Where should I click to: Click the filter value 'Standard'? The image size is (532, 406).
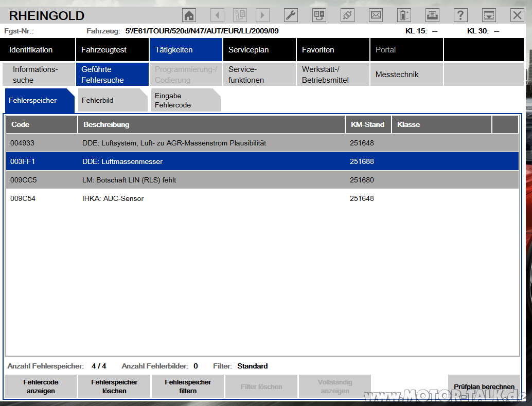click(x=253, y=366)
